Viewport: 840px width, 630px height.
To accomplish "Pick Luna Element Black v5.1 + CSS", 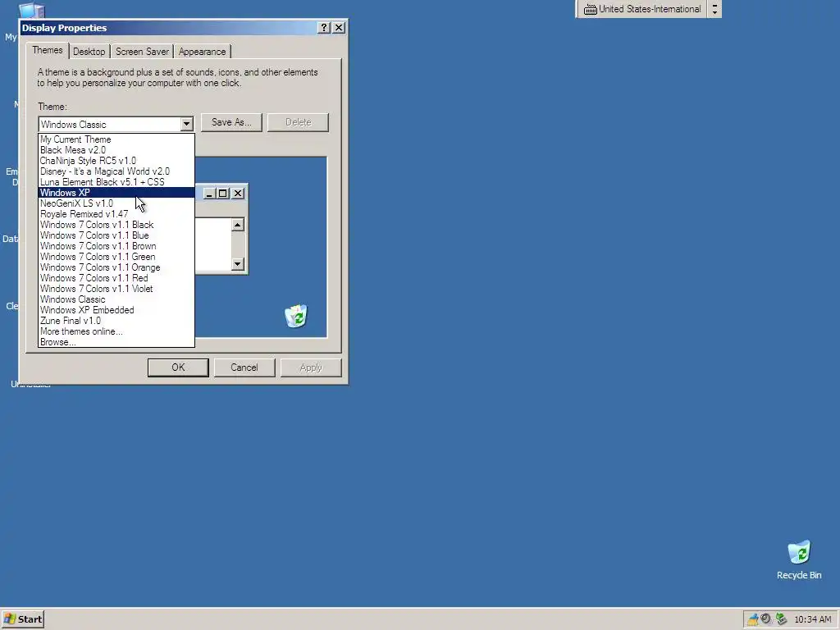I will point(116,182).
